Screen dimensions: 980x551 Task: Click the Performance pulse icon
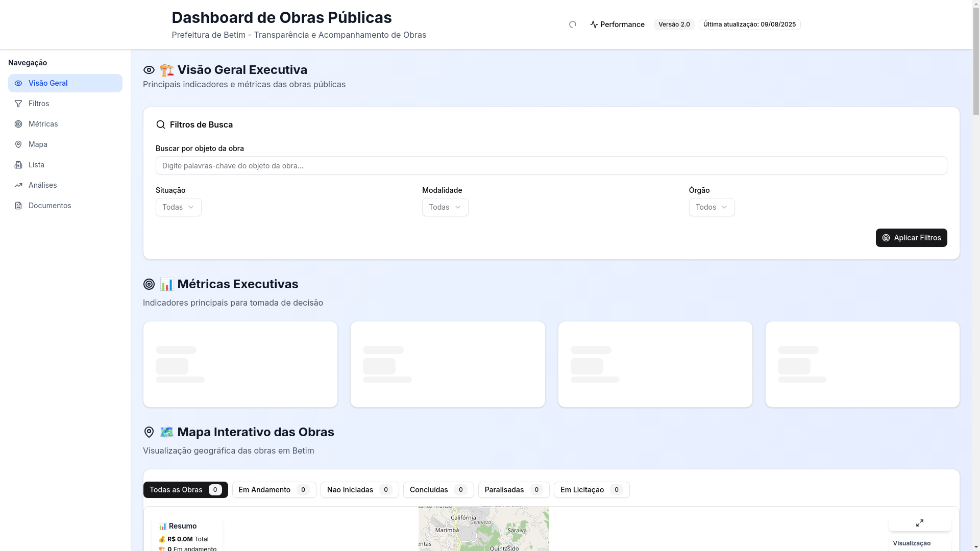[594, 24]
